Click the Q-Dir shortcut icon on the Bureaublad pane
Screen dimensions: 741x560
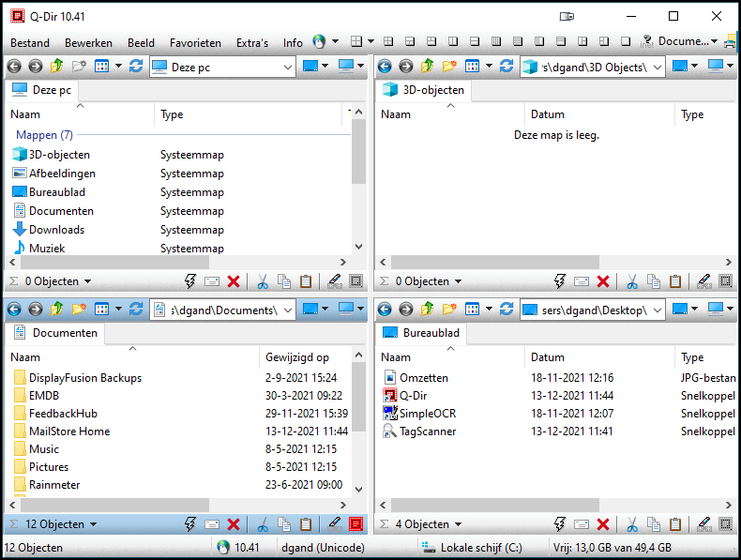click(x=389, y=396)
